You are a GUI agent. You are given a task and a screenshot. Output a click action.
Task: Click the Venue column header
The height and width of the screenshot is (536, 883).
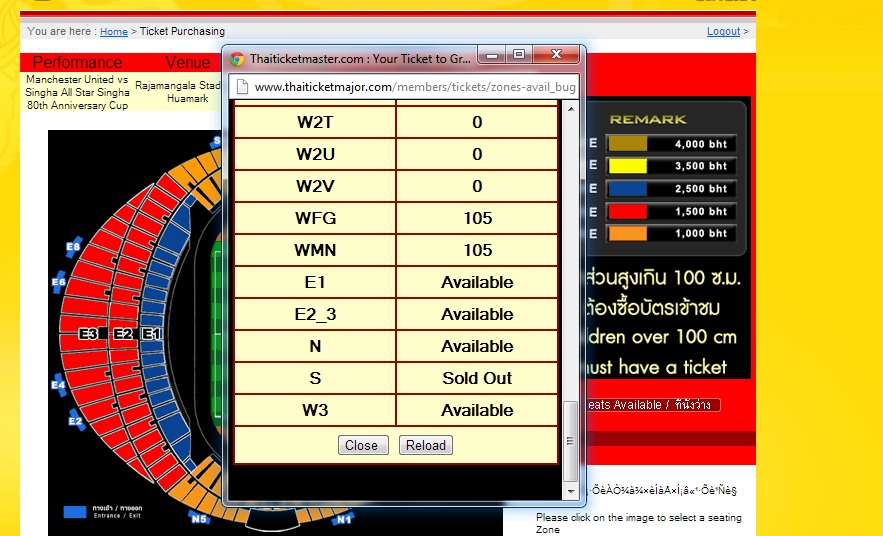pos(188,62)
